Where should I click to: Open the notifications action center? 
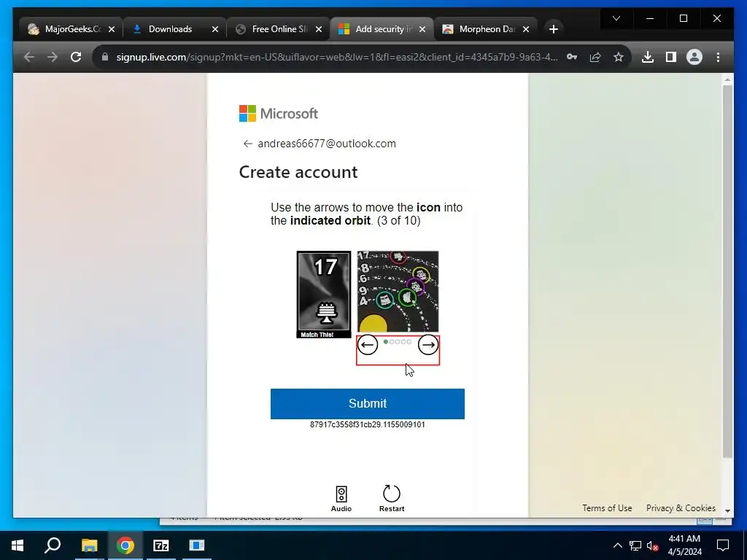coord(723,545)
